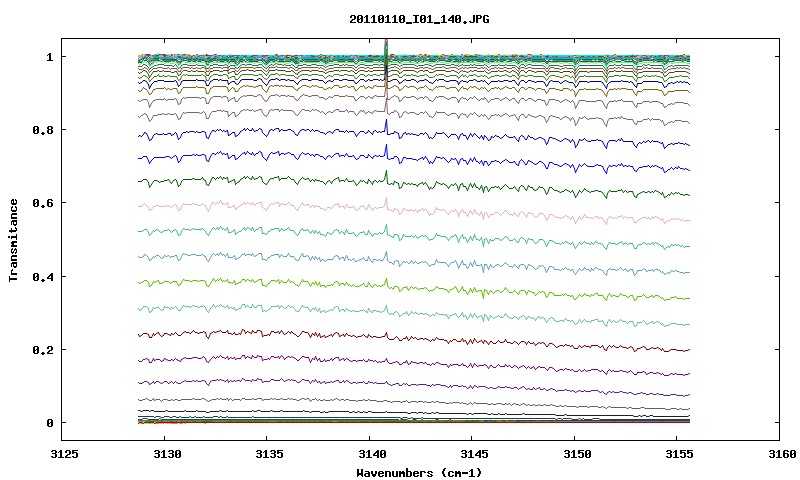
Task: Click y-axis tick label 0.4
Action: 42,276
